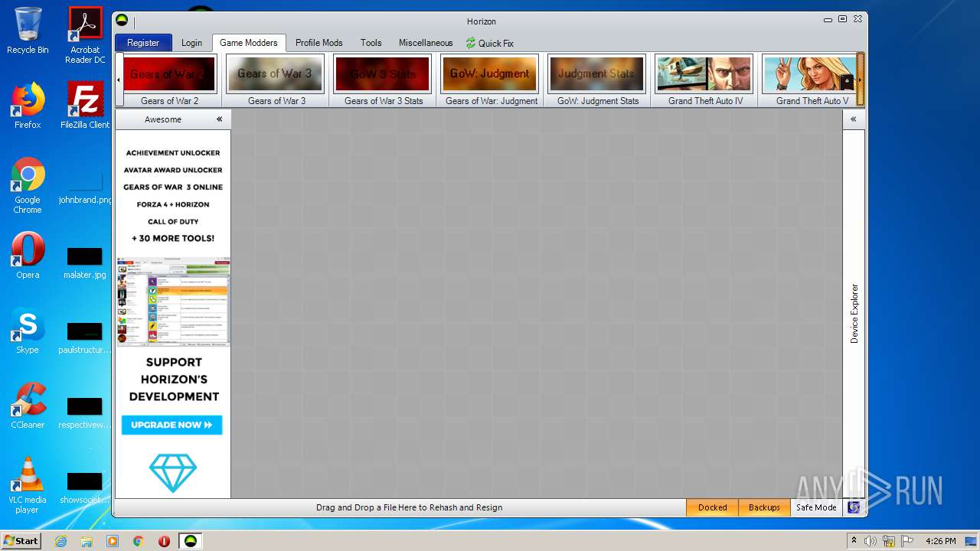Open Chrome from the taskbar
This screenshot has height=551, width=980.
pyautogui.click(x=139, y=541)
